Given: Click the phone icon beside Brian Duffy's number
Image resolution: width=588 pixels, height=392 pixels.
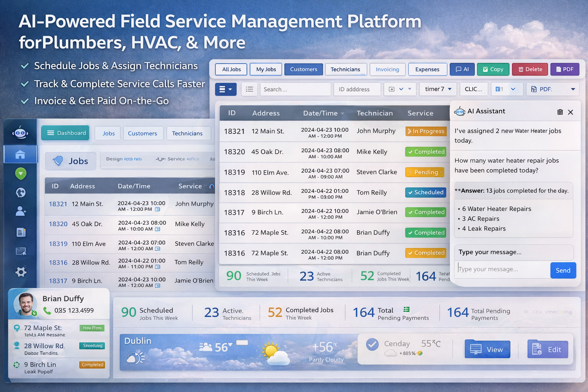Looking at the screenshot, I should (x=47, y=310).
